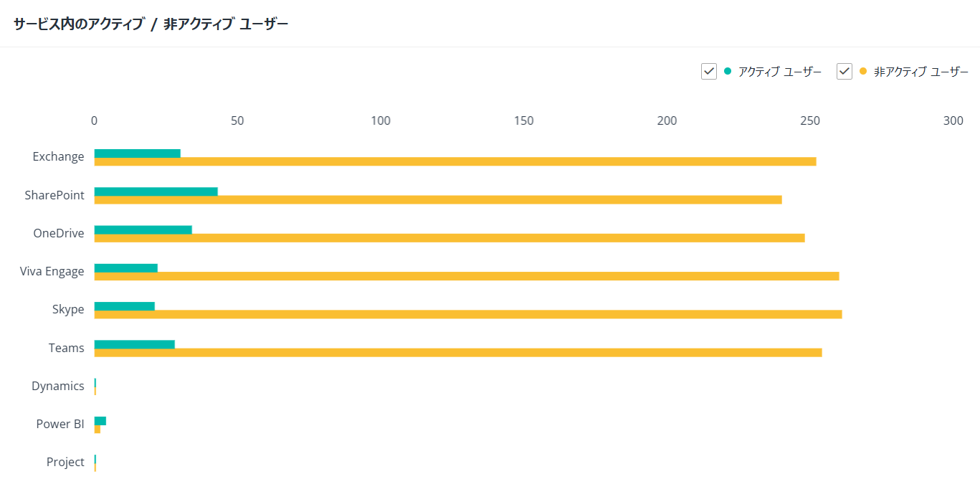
Task: Select the OneDrive inactive users bar
Action: [x=449, y=237]
